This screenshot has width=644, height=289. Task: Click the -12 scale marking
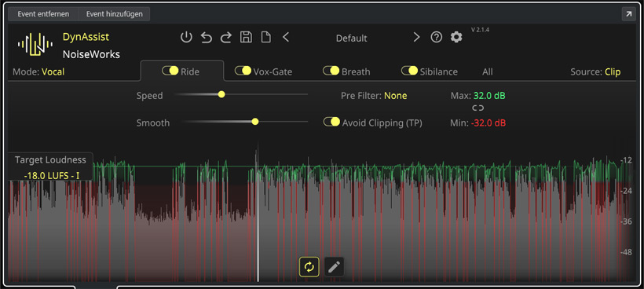coord(627,160)
